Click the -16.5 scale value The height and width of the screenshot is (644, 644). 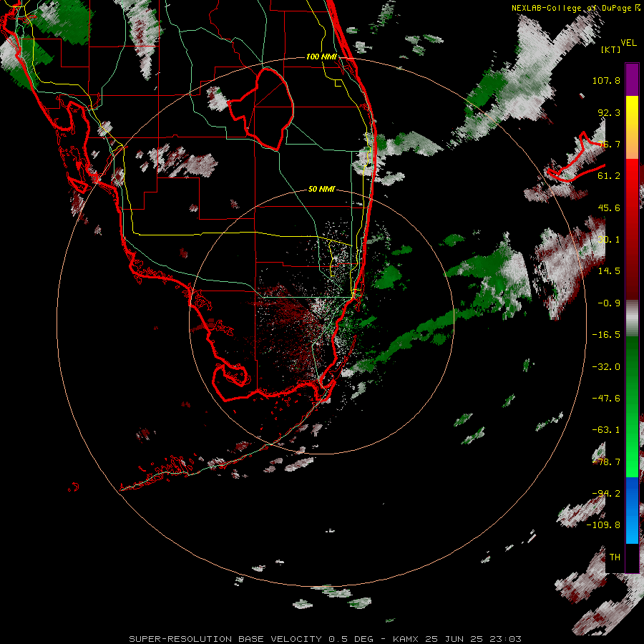click(x=606, y=335)
